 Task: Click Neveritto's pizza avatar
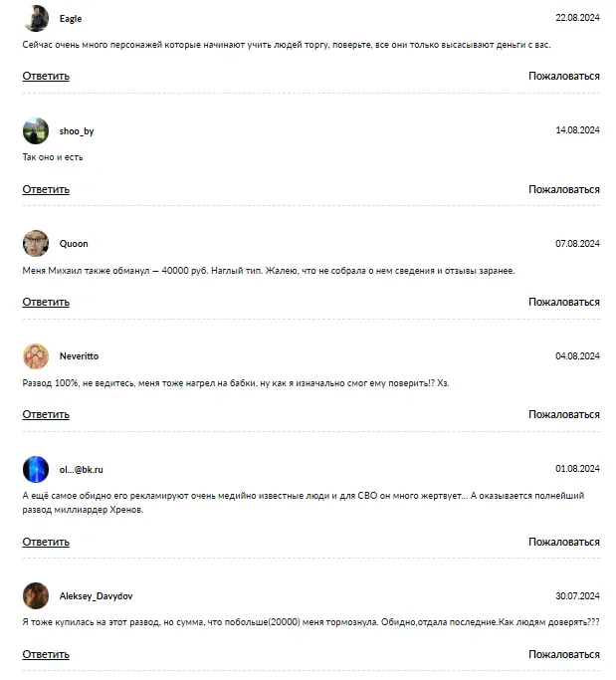pos(36,356)
